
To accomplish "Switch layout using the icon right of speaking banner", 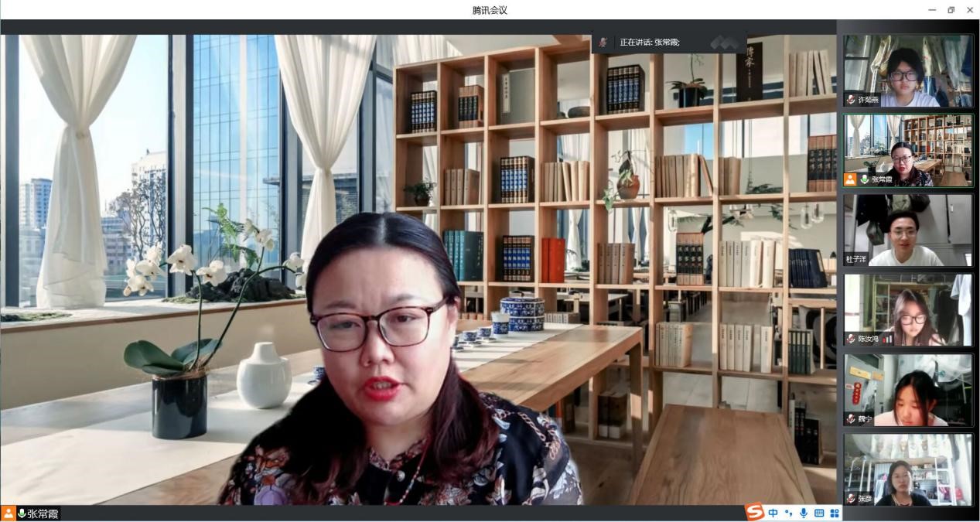I will pyautogui.click(x=725, y=43).
